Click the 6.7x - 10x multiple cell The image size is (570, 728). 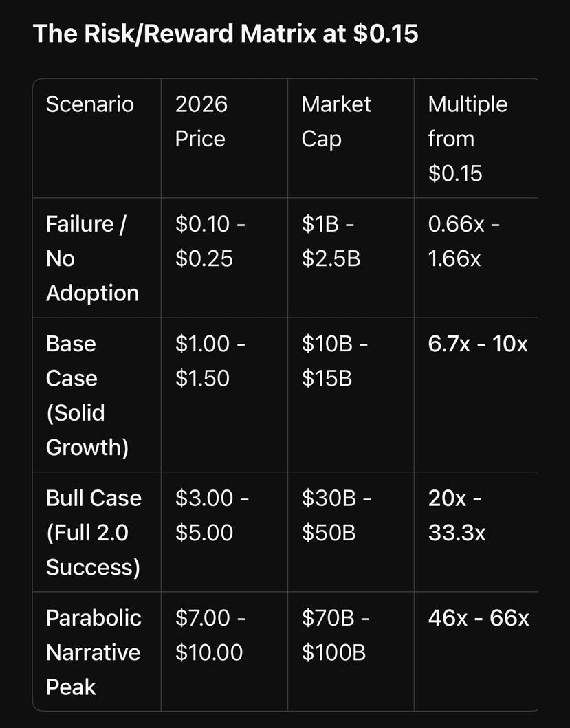pos(478,344)
